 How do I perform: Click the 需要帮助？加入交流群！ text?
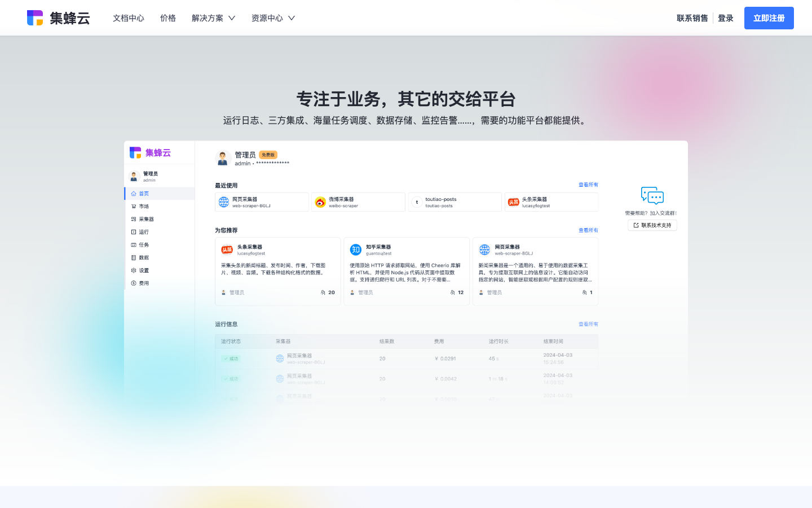pos(651,213)
